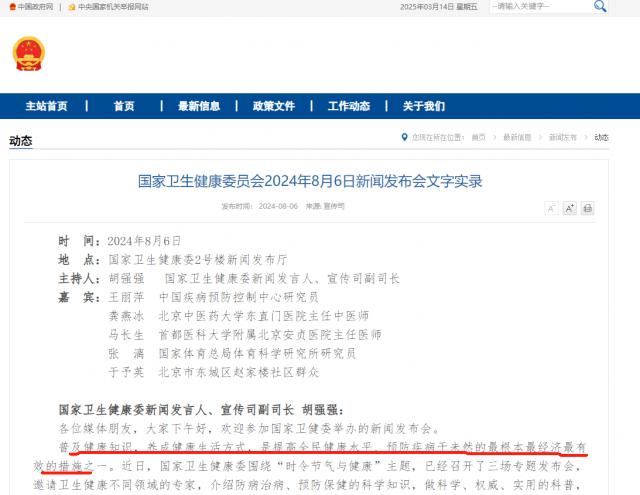640x495 pixels.
Task: Increase font size with A+ icon
Action: point(569,208)
